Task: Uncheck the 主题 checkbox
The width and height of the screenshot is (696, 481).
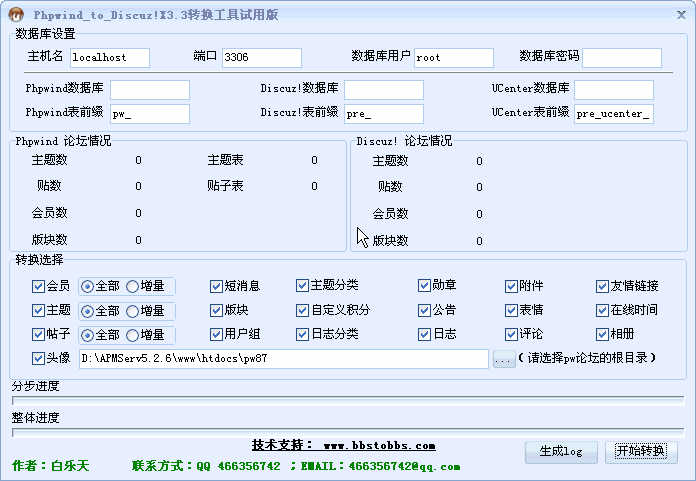Action: 38,310
